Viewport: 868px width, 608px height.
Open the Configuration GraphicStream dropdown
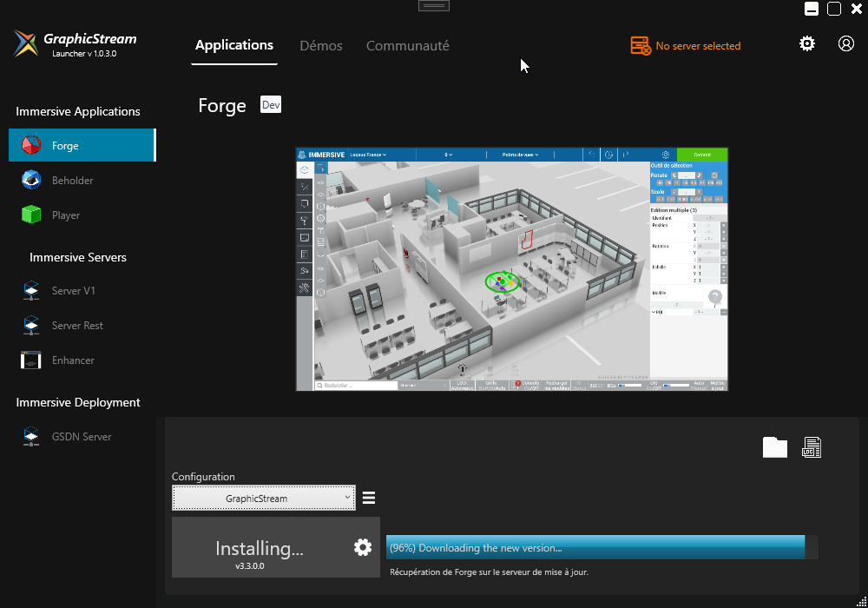264,498
